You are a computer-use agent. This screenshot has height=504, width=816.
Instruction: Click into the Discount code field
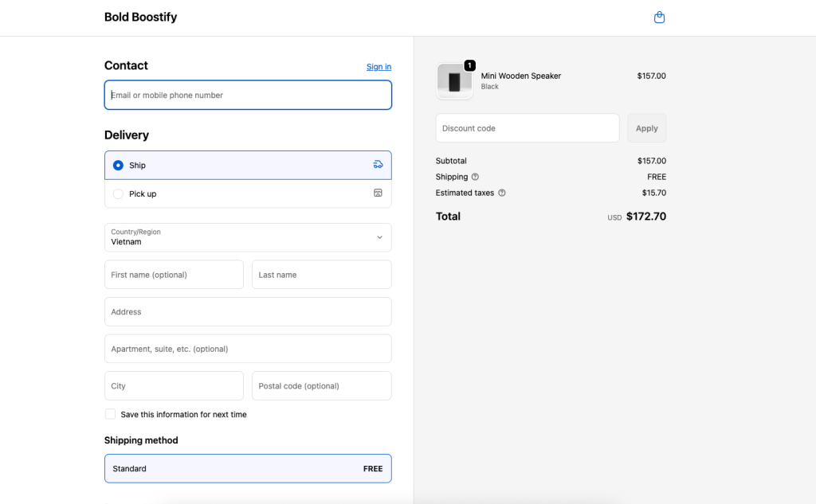point(527,128)
